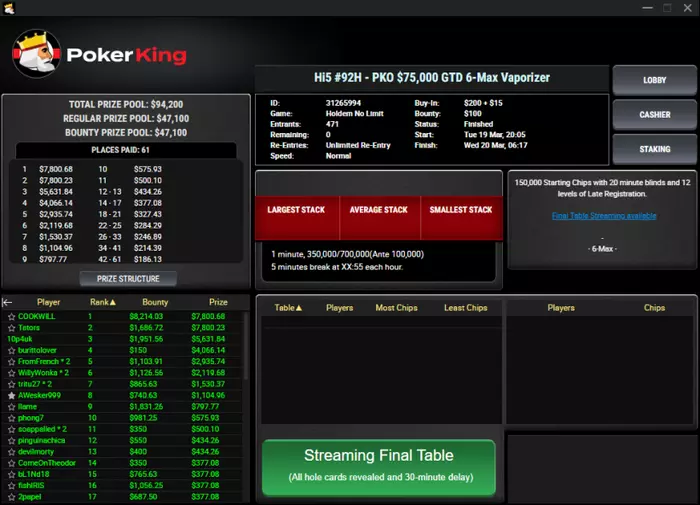Star the player 2papel
700x505 pixels.
point(12,497)
